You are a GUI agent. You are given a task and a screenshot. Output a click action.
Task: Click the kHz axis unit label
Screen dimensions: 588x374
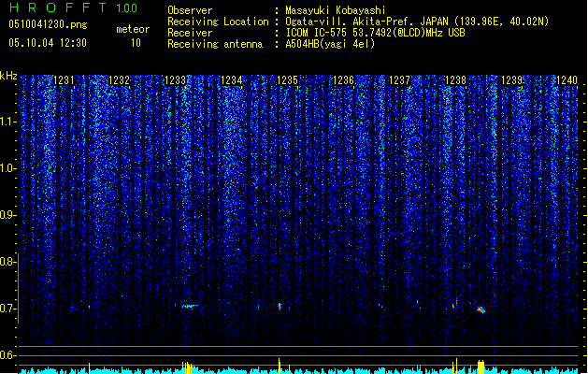point(8,76)
